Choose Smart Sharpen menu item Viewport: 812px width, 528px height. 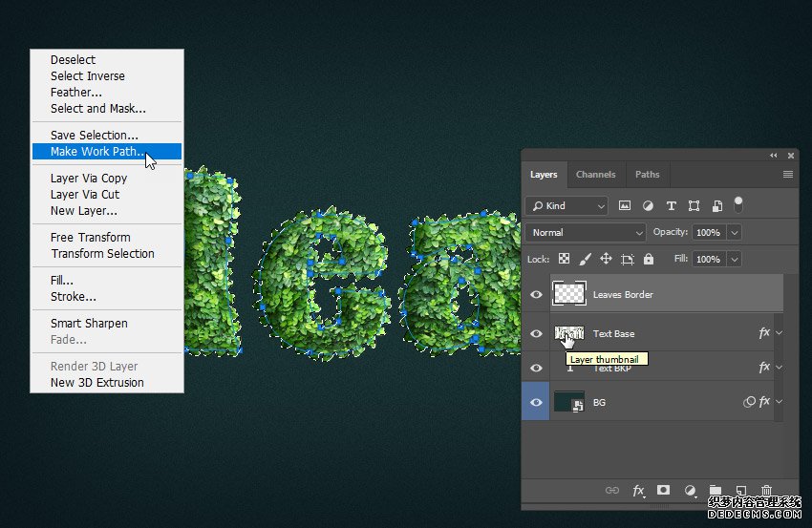click(107, 324)
